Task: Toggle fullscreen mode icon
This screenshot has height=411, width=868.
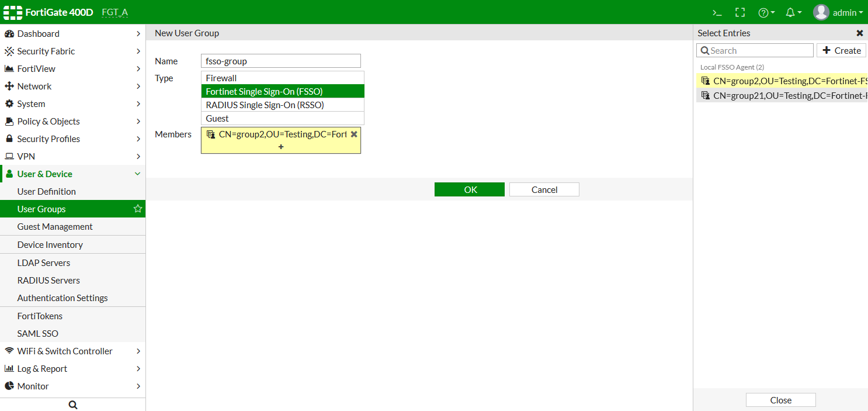Action: tap(740, 12)
